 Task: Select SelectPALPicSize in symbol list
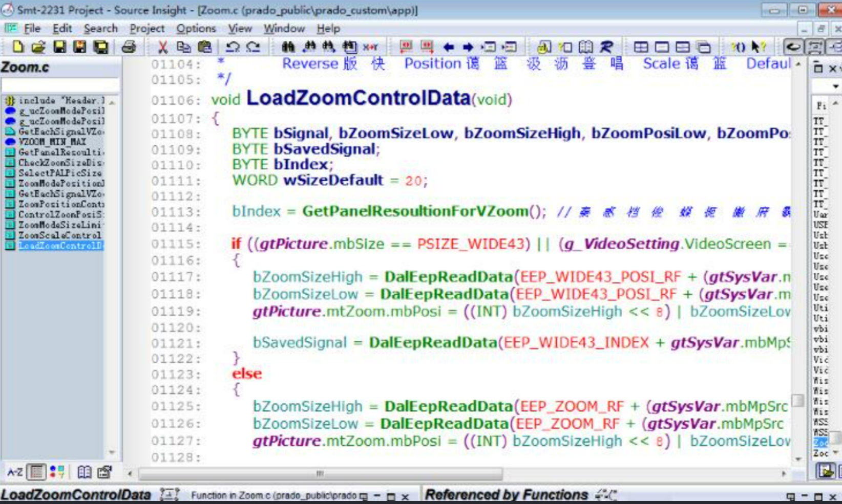point(54,173)
